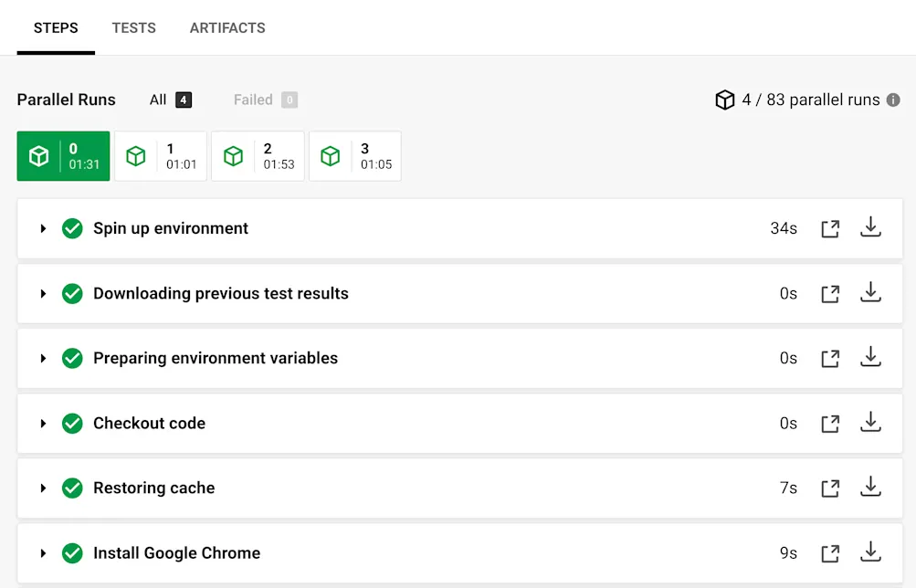Expand the Spin up environment step
The height and width of the screenshot is (588, 916).
(42, 227)
